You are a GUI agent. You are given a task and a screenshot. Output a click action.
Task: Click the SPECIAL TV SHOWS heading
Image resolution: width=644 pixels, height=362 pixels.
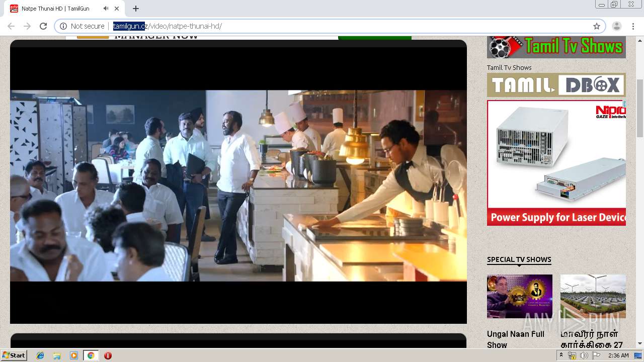pos(519,259)
